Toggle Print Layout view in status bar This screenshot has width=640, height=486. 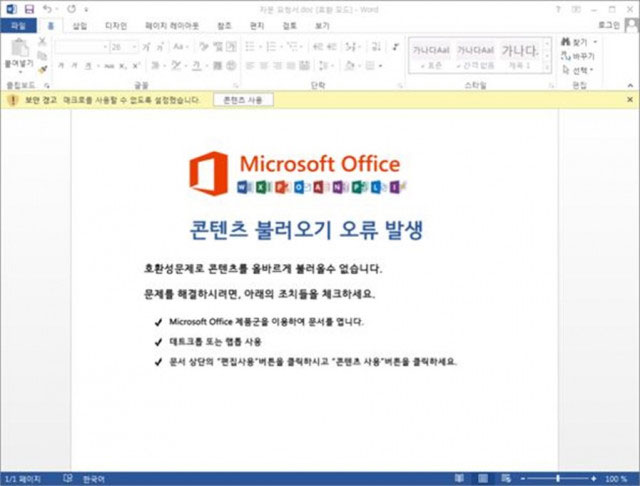pyautogui.click(x=483, y=478)
